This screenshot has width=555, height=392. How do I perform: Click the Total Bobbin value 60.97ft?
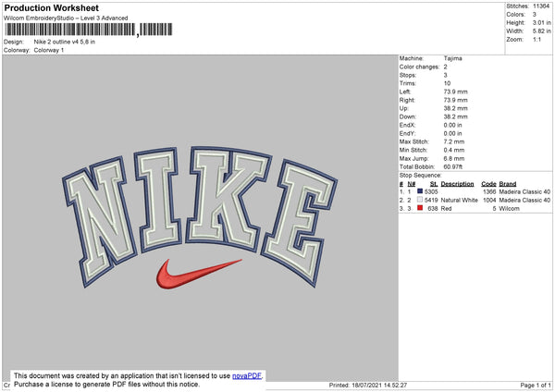453,167
